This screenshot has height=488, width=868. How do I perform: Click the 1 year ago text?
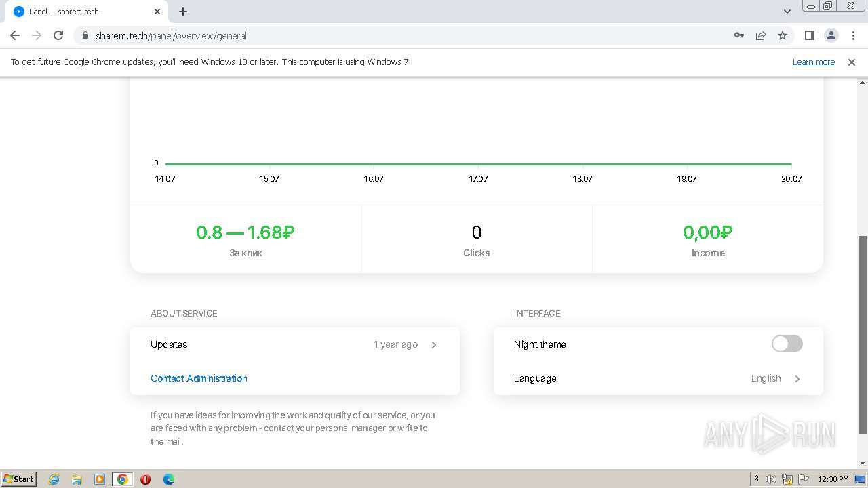pos(395,344)
